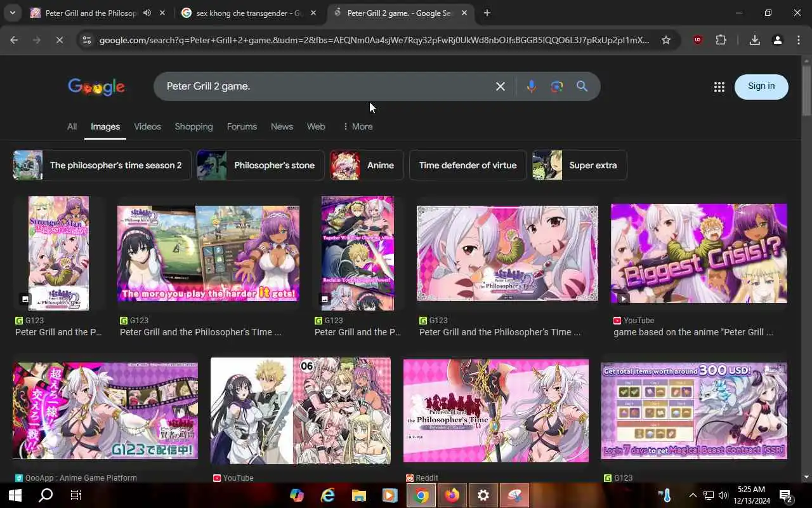This screenshot has width=812, height=508.
Task: Open the Extensions puzzle icon
Action: (721, 40)
